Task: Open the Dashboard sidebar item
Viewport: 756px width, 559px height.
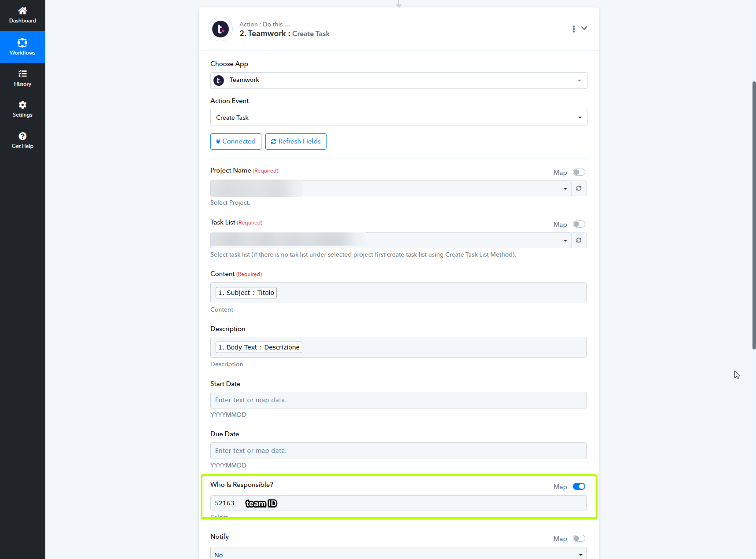Action: click(x=22, y=15)
